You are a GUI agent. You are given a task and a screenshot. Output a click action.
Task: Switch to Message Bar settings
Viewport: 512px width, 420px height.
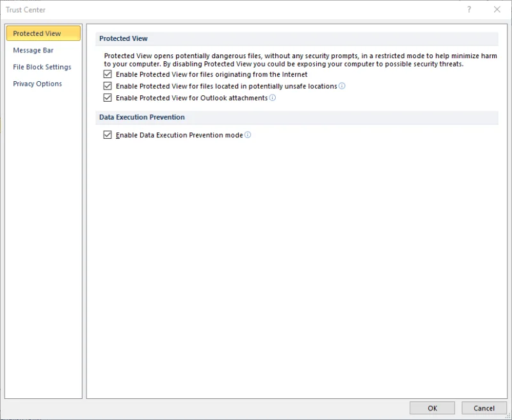click(33, 51)
